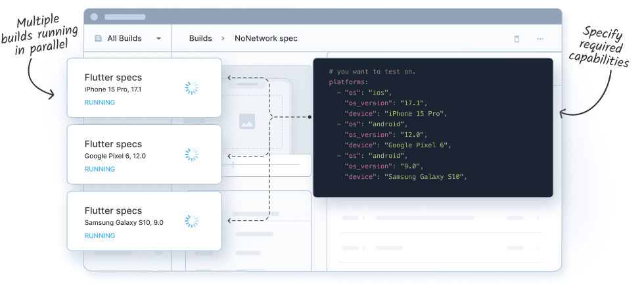Click the "iPhone 15 Pro" device value in code
Screen dimensions: 644x288
point(413,113)
